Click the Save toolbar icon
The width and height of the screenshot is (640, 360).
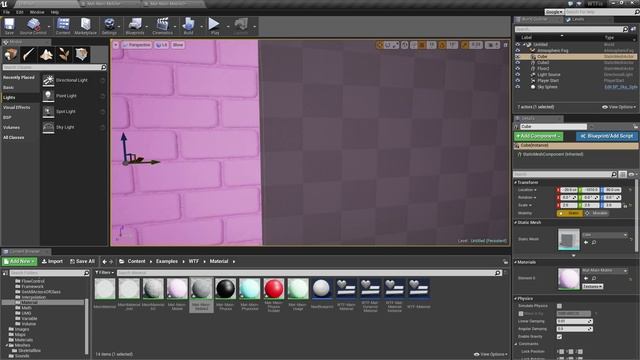(x=9, y=26)
